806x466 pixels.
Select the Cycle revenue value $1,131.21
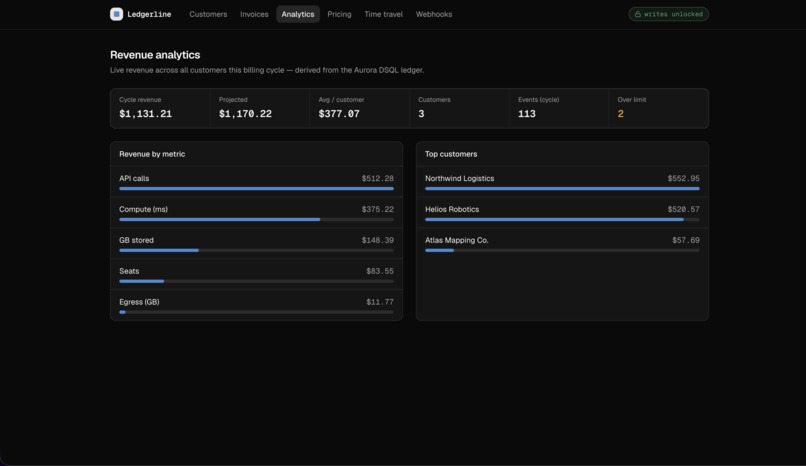(x=145, y=114)
